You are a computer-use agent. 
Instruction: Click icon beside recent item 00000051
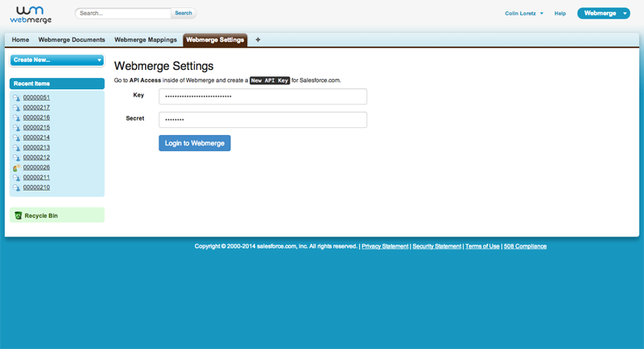[x=16, y=97]
